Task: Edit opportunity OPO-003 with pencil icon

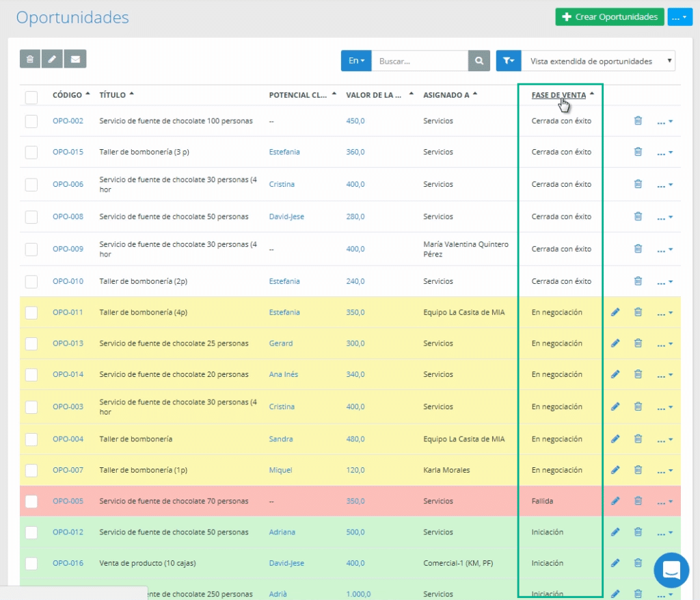Action: (615, 406)
